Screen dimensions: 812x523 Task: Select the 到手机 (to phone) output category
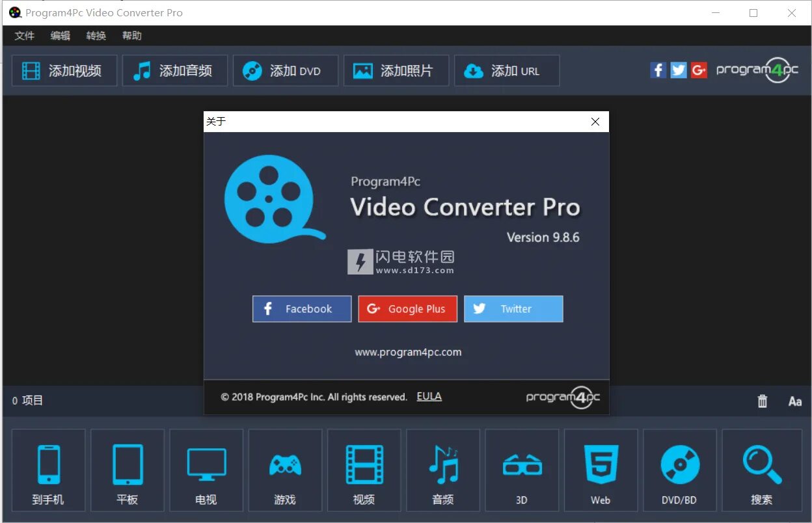coord(49,470)
